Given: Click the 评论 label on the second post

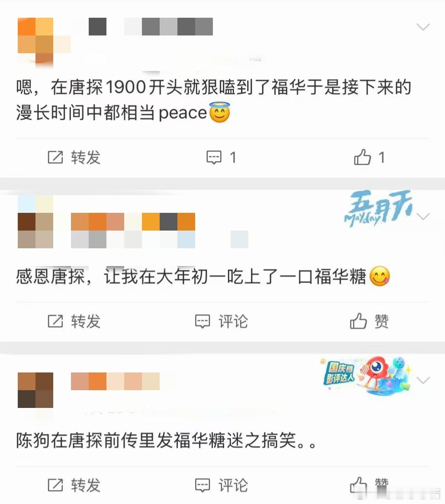Looking at the screenshot, I should [x=233, y=321].
